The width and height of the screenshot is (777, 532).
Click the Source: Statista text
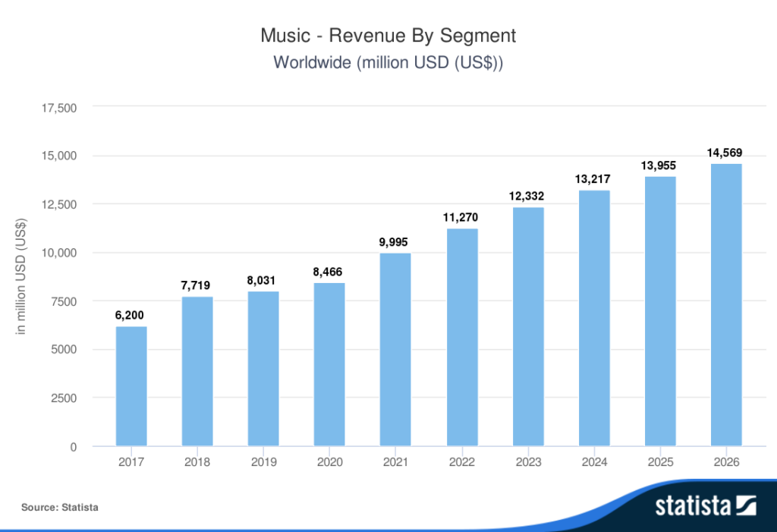(x=59, y=507)
